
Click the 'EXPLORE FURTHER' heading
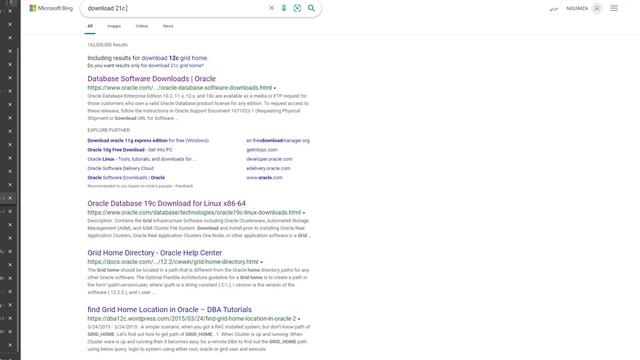109,130
